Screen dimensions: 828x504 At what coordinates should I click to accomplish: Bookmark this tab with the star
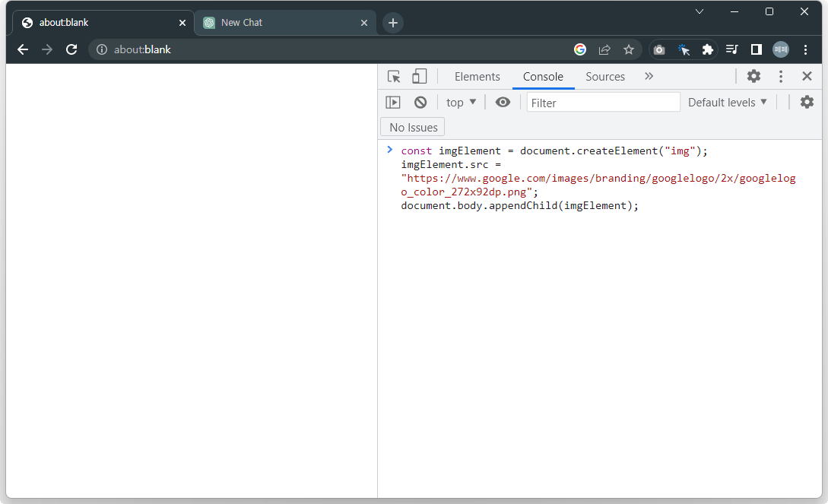click(628, 49)
